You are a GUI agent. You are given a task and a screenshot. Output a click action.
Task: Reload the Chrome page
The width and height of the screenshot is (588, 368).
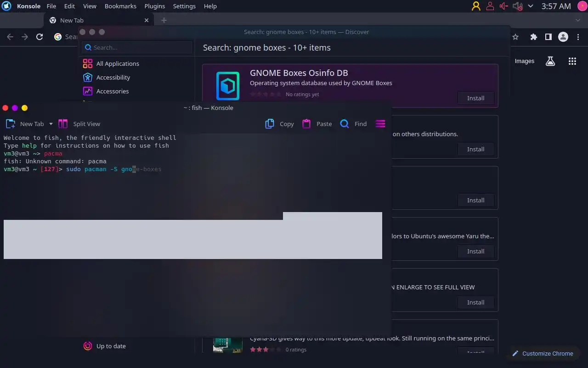tap(40, 37)
